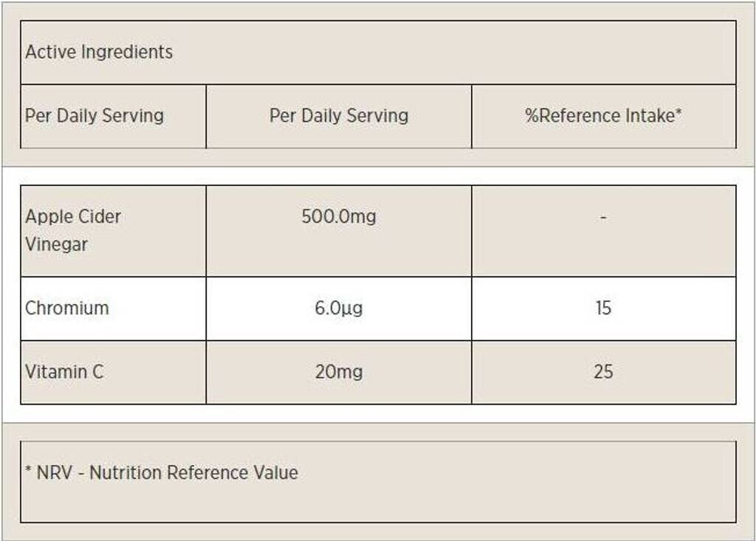This screenshot has height=541, width=756.
Task: Select the Chromium ingredient name
Action: [x=67, y=309]
